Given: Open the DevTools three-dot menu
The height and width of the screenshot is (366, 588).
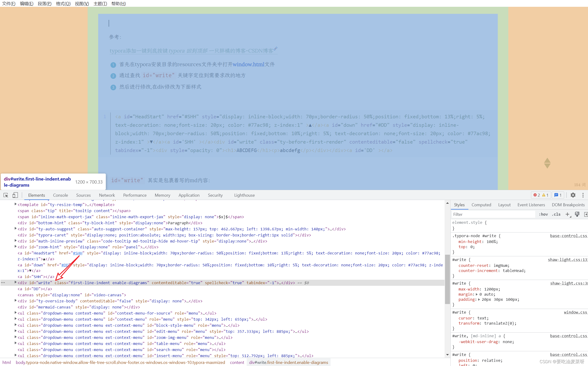Looking at the screenshot, I should point(583,195).
